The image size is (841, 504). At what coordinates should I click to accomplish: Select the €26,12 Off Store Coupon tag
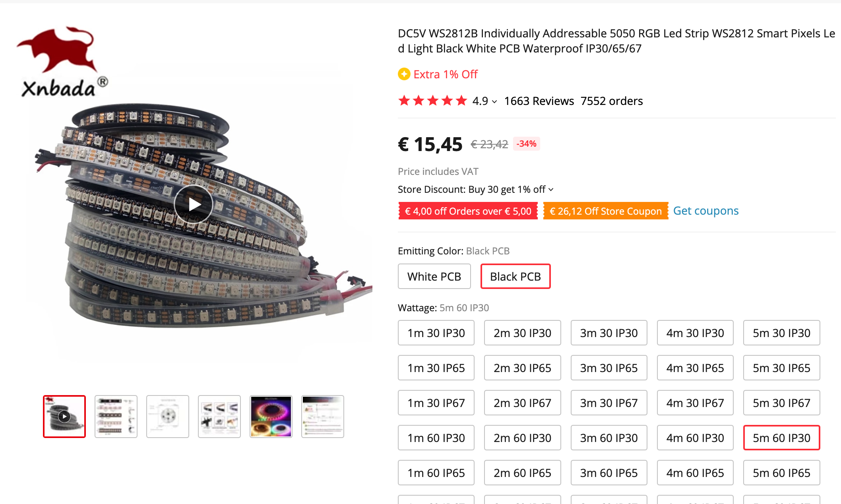pos(605,211)
